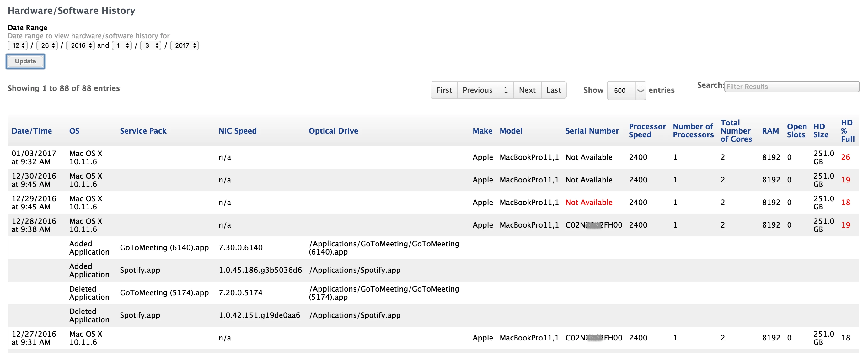The height and width of the screenshot is (353, 868).
Task: Click the Previous pagination button
Action: [477, 90]
